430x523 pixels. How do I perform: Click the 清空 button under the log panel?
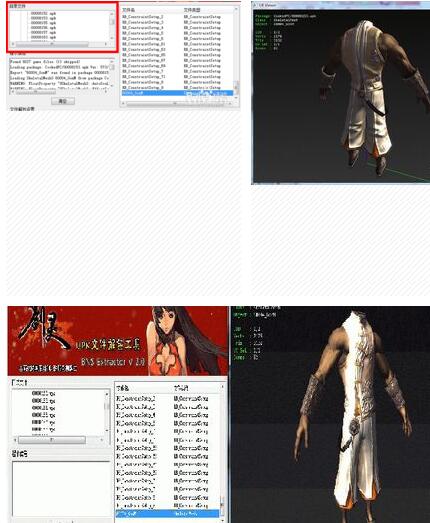[x=63, y=101]
